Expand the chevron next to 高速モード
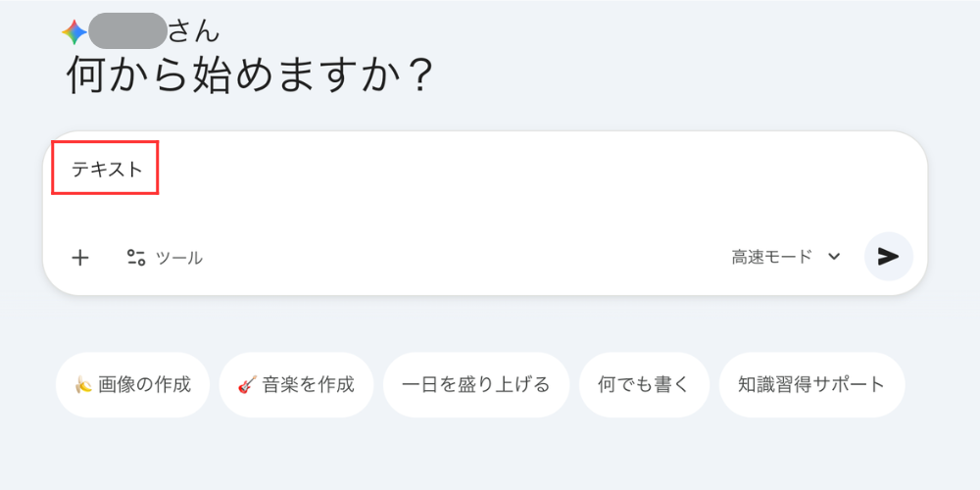 pyautogui.click(x=834, y=257)
